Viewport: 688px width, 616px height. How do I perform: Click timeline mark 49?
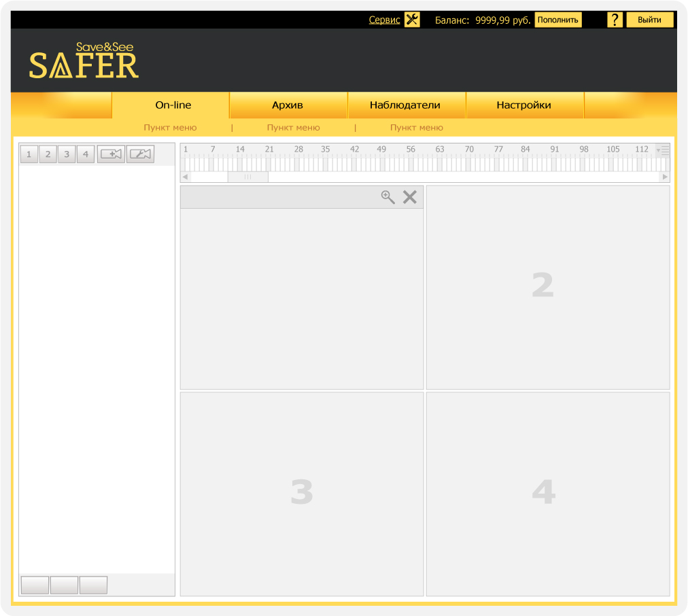coord(382,149)
